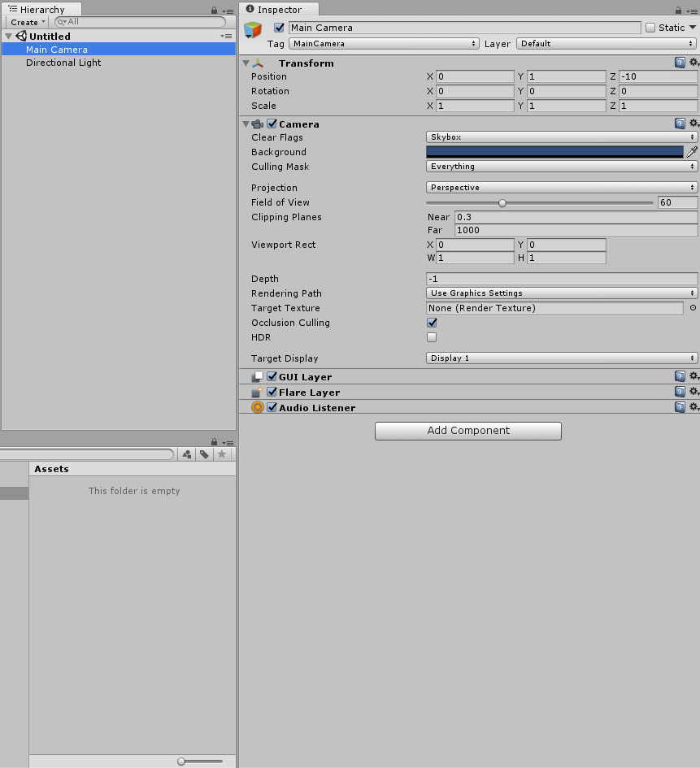Toggle the Main Camera active checkbox

click(x=279, y=28)
